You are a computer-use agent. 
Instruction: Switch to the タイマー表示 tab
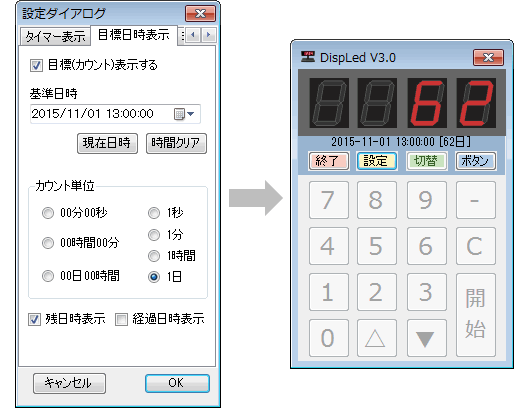click(x=55, y=37)
